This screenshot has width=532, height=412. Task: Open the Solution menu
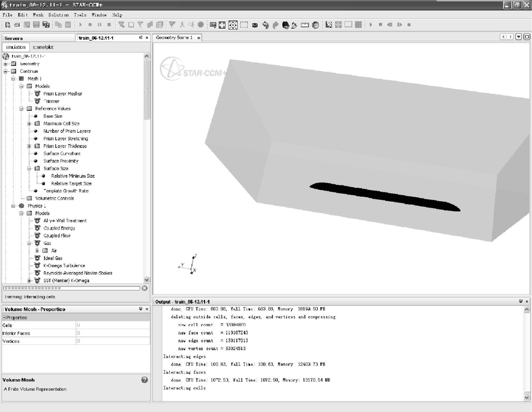59,15
